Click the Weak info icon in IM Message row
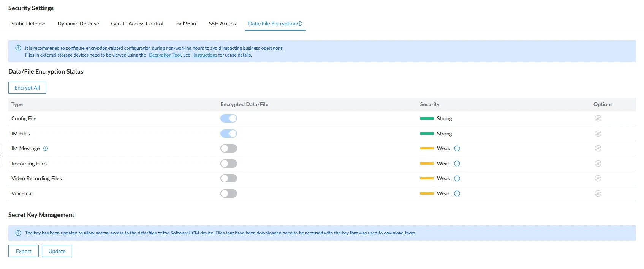Image resolution: width=644 pixels, height=269 pixels. (x=457, y=148)
